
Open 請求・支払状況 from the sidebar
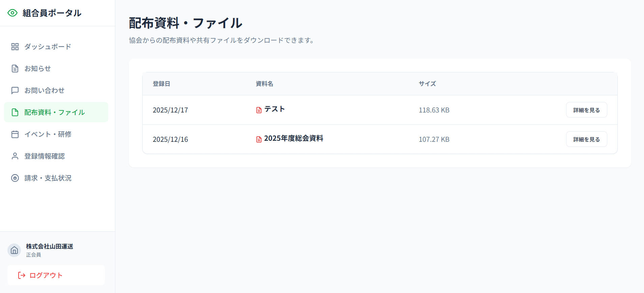coord(48,178)
